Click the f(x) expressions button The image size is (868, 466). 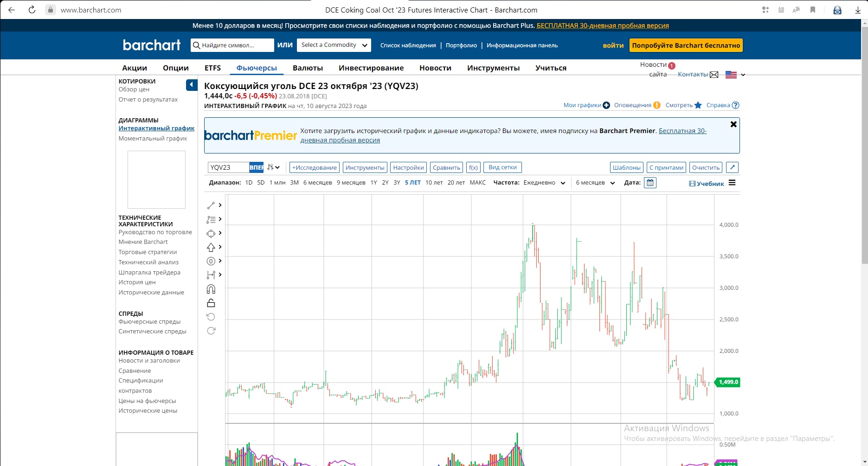473,167
